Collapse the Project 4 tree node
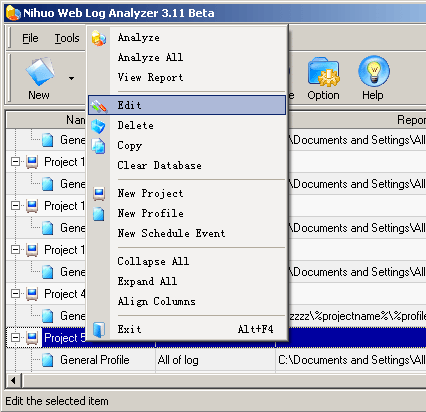Viewport: 426px width, 412px height. click(x=15, y=294)
